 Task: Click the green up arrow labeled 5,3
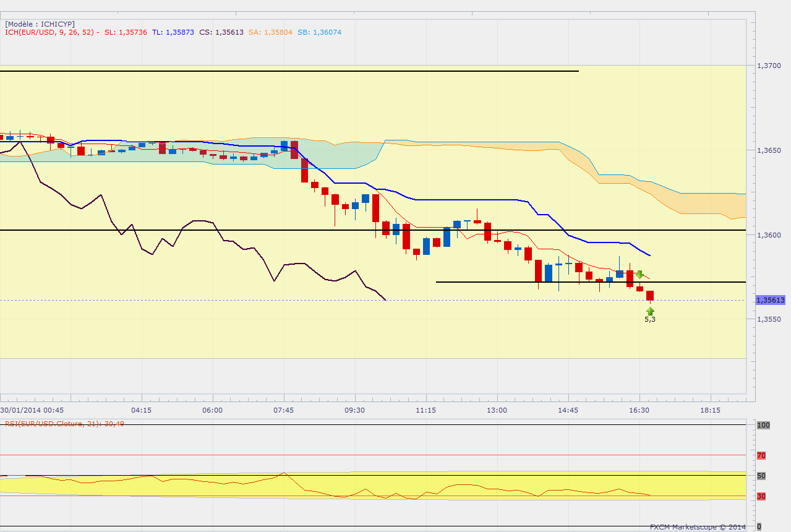pyautogui.click(x=650, y=311)
